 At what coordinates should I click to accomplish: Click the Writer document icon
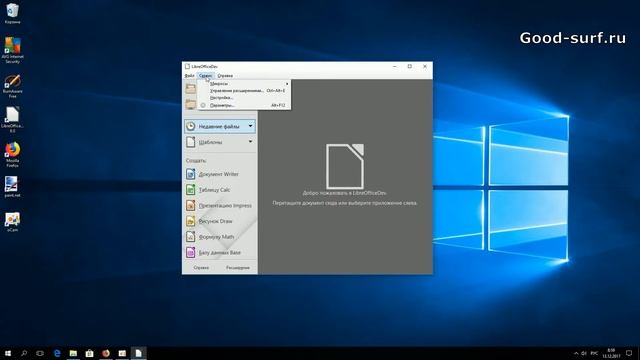pos(191,174)
